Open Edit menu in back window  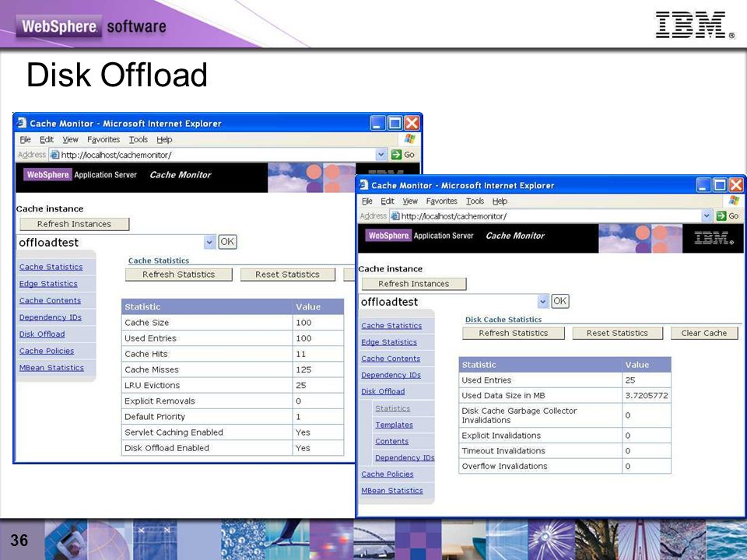(x=46, y=139)
